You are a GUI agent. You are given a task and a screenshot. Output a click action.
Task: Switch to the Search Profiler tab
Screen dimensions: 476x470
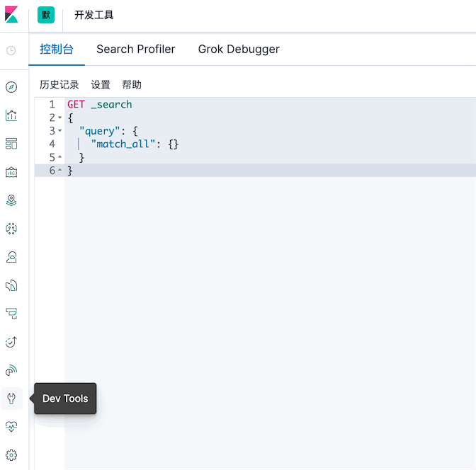[136, 49]
